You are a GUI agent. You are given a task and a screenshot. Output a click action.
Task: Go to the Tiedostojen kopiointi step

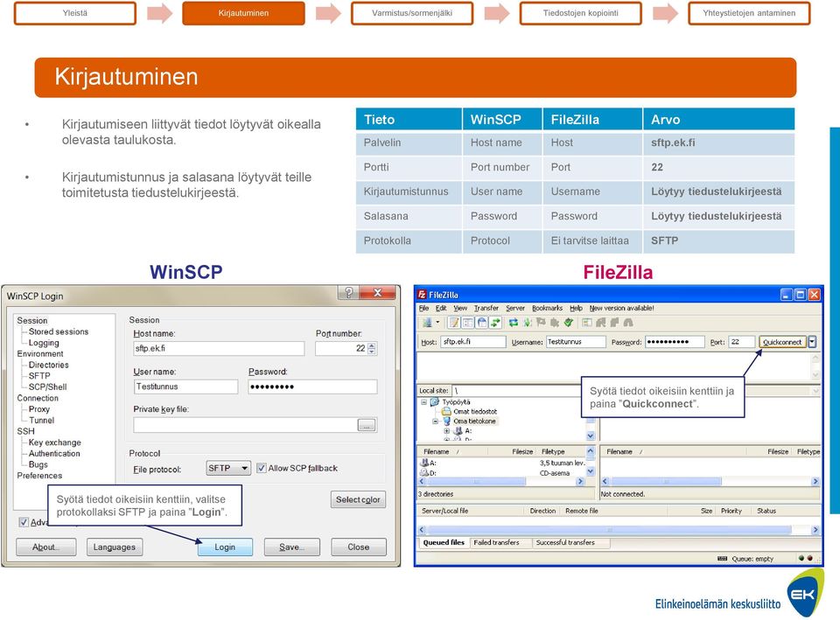(x=581, y=13)
